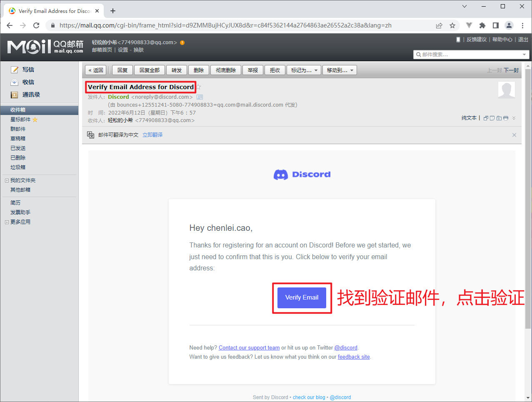
Task: Click the share page icon in address bar
Action: pyautogui.click(x=439, y=25)
